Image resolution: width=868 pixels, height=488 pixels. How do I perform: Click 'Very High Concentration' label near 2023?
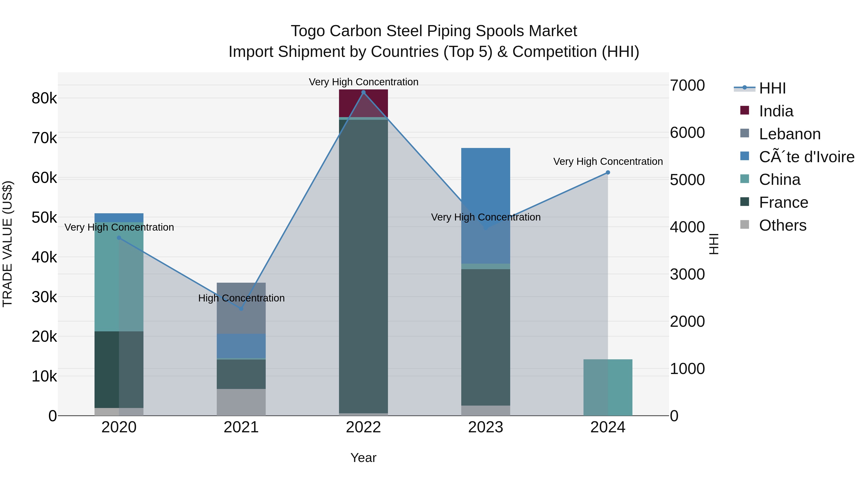pos(486,217)
